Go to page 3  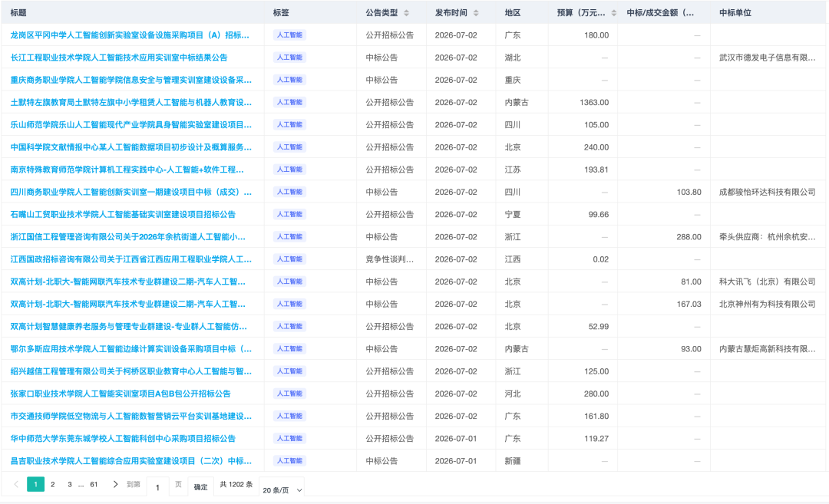point(69,484)
